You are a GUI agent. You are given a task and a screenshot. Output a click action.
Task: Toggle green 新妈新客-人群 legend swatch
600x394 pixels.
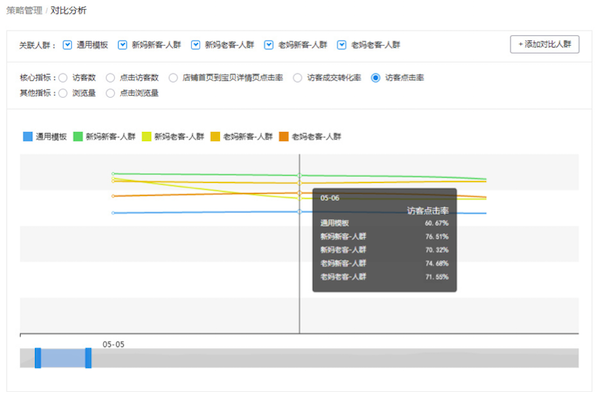click(78, 137)
